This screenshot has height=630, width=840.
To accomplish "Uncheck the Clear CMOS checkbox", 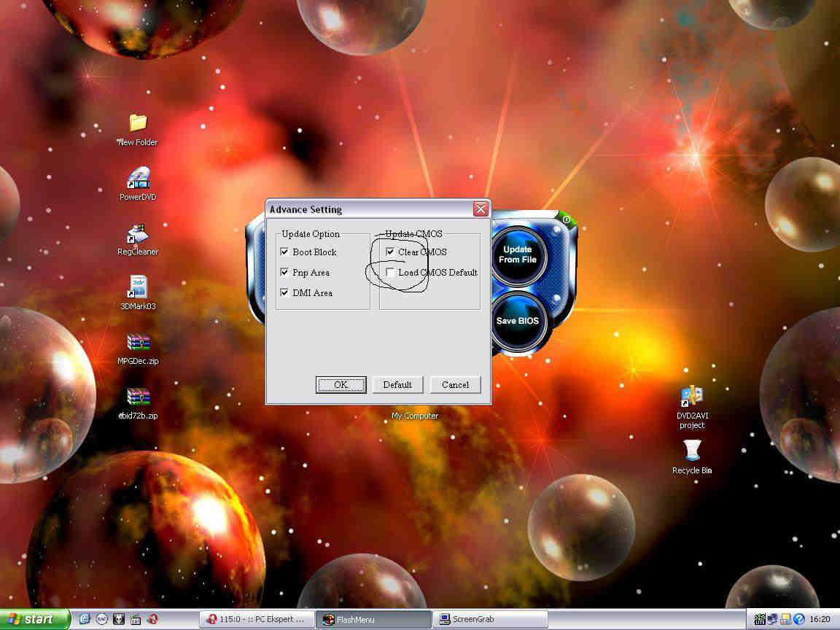I will tap(390, 252).
